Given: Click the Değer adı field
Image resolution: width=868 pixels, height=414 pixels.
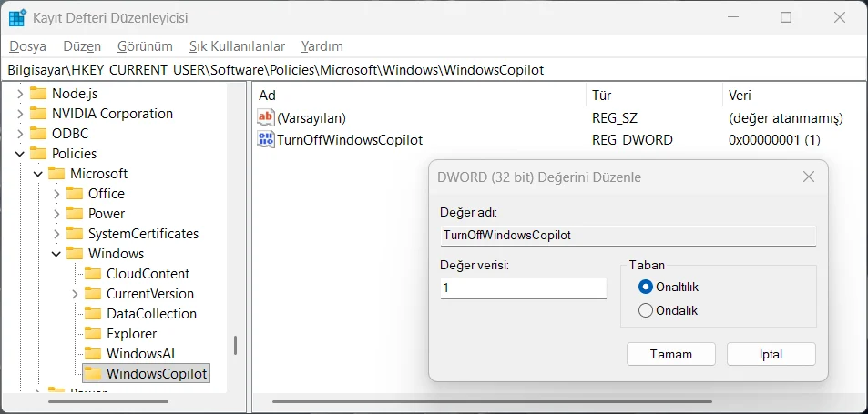Looking at the screenshot, I should pyautogui.click(x=628, y=235).
